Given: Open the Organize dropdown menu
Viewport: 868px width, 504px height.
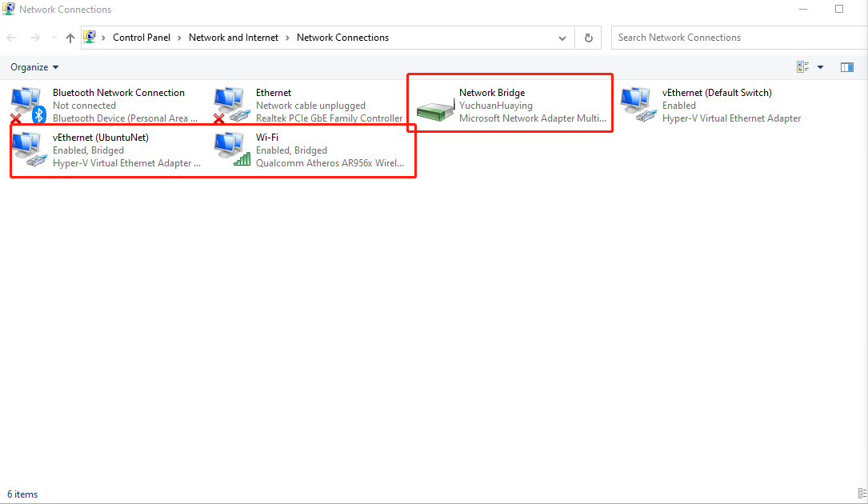Looking at the screenshot, I should 34,67.
